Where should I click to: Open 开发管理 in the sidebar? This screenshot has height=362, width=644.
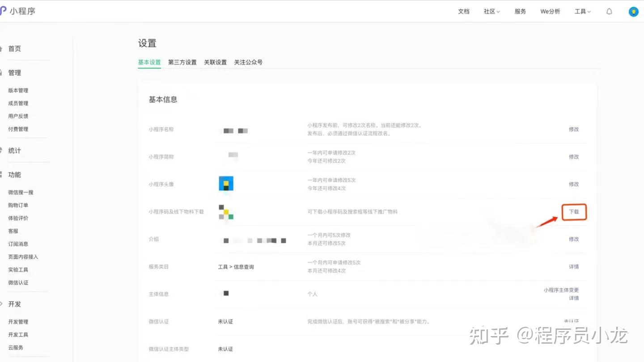pyautogui.click(x=18, y=322)
